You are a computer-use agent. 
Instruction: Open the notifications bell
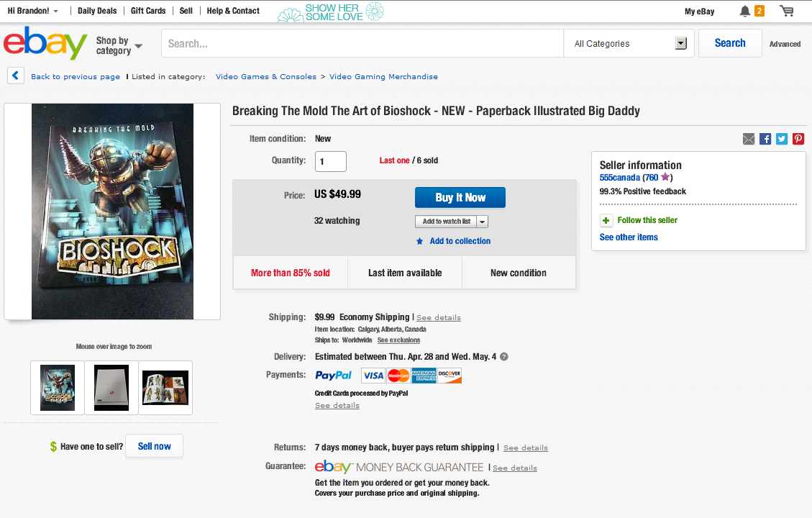[745, 11]
